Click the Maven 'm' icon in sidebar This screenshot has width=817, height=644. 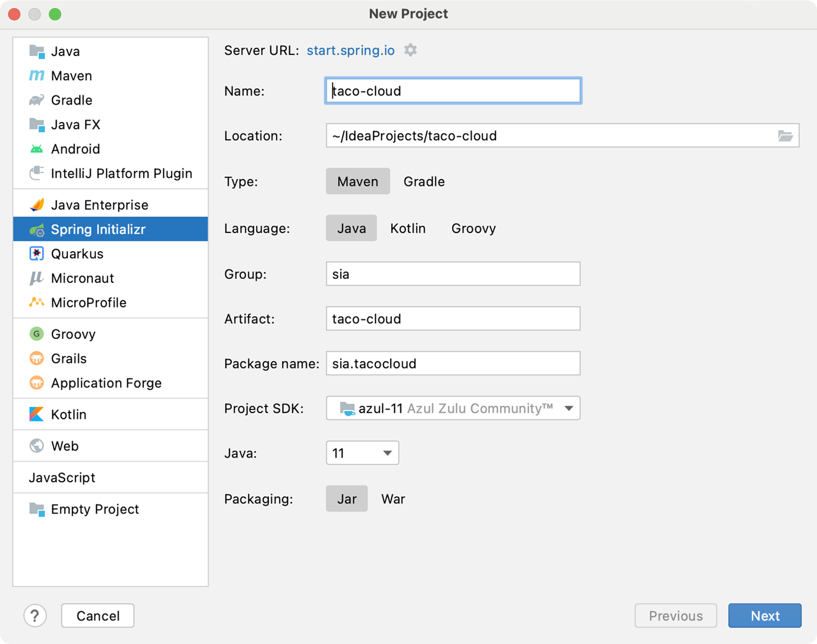tap(37, 76)
